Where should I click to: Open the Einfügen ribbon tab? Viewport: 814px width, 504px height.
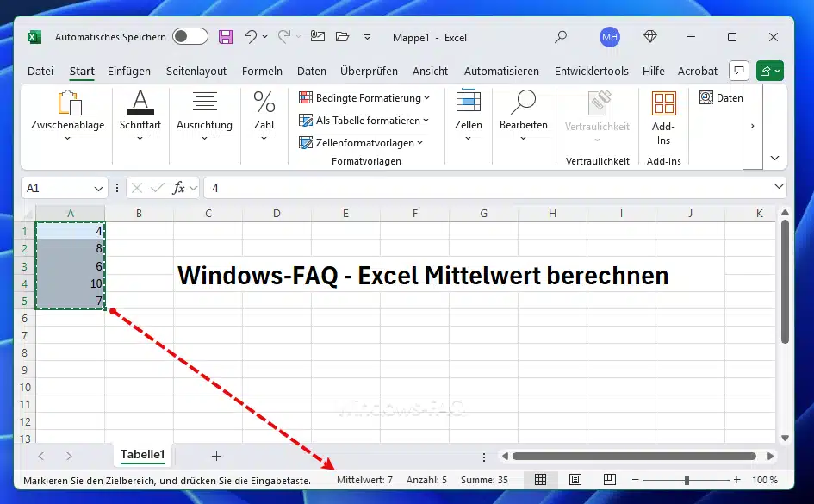(129, 72)
